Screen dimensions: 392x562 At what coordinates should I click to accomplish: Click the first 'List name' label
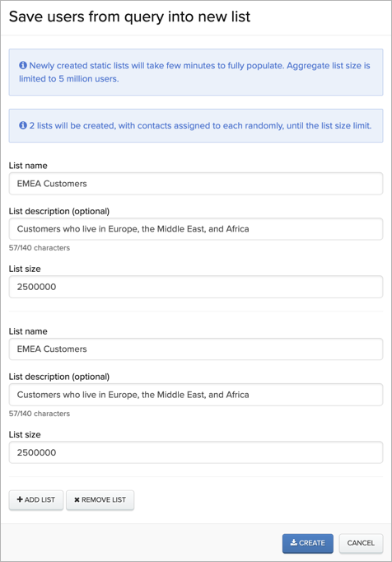pos(28,166)
